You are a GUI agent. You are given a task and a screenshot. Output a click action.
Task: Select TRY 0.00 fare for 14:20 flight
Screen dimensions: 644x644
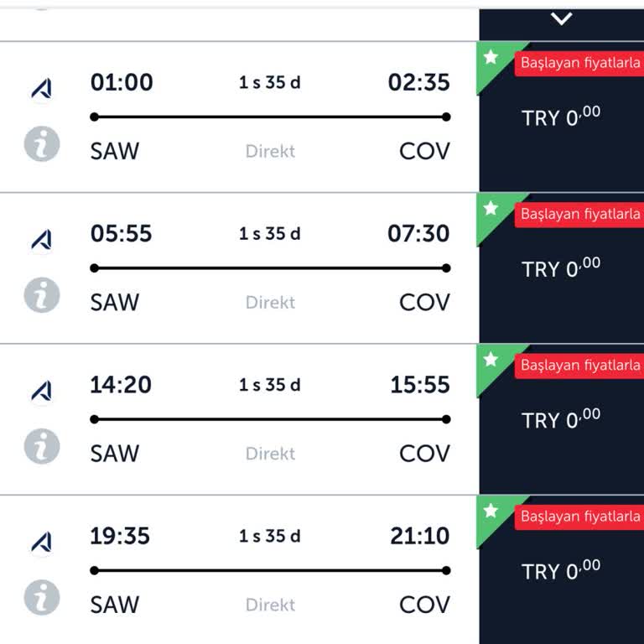561,419
